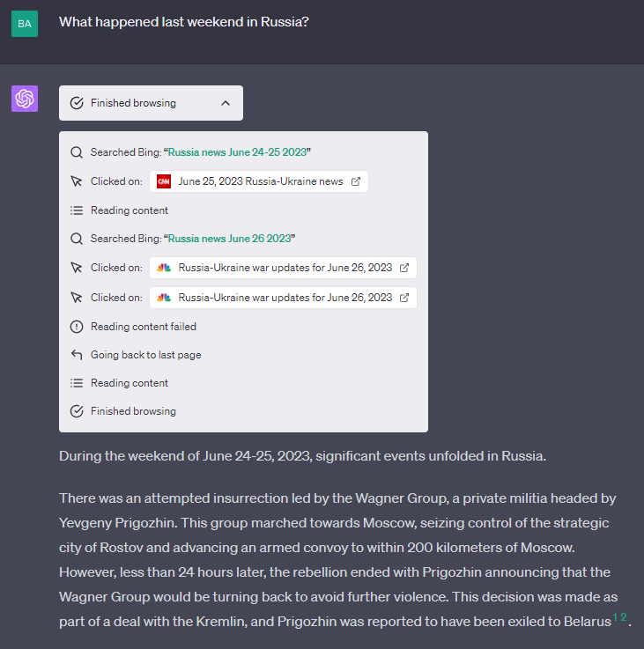Click citation footnote 2 after Belarus
The image size is (644, 649).
point(624,617)
